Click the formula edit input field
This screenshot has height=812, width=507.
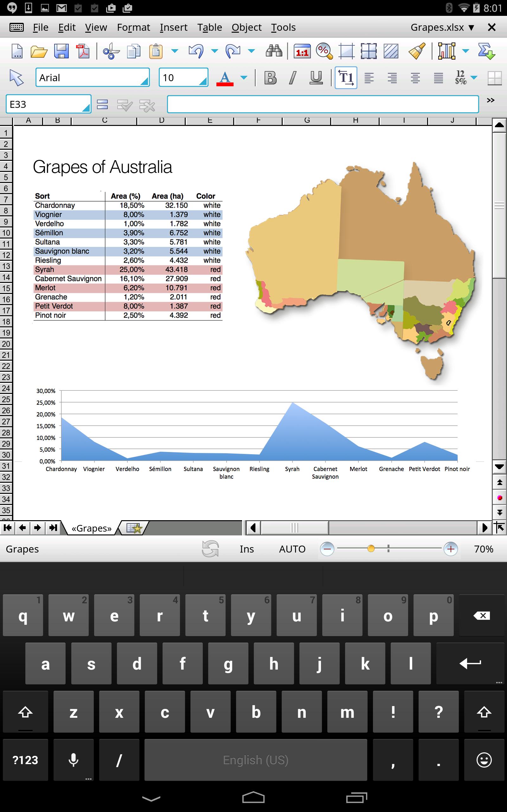[x=323, y=104]
